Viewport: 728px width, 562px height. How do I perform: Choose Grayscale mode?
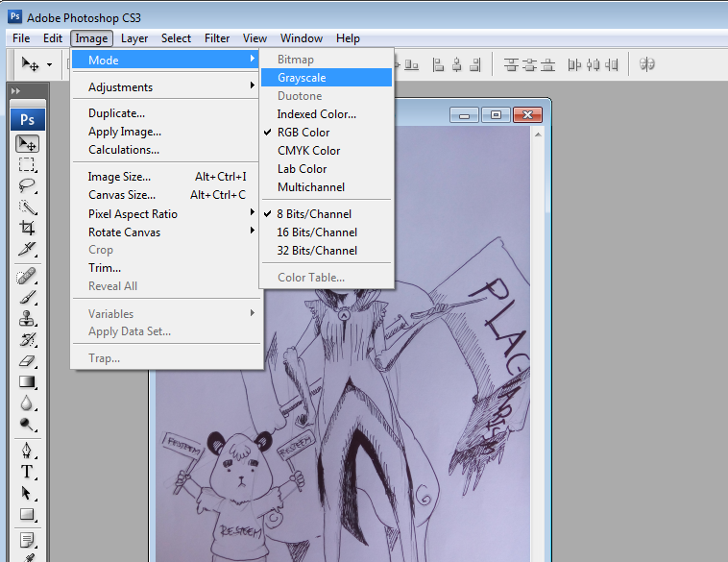(x=327, y=78)
